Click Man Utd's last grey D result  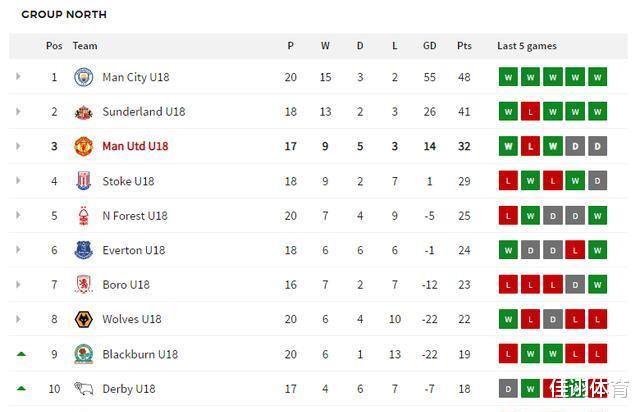click(x=597, y=146)
